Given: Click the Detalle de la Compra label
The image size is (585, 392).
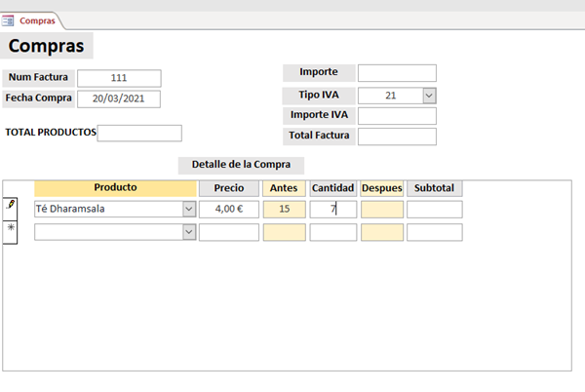Looking at the screenshot, I should [x=241, y=165].
